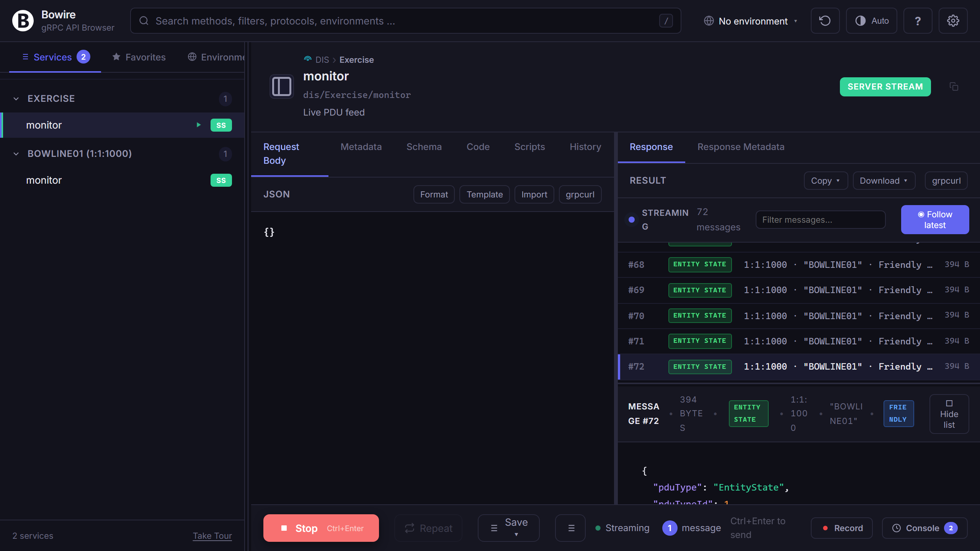980x551 pixels.
Task: Open the Download dropdown
Action: pos(884,181)
